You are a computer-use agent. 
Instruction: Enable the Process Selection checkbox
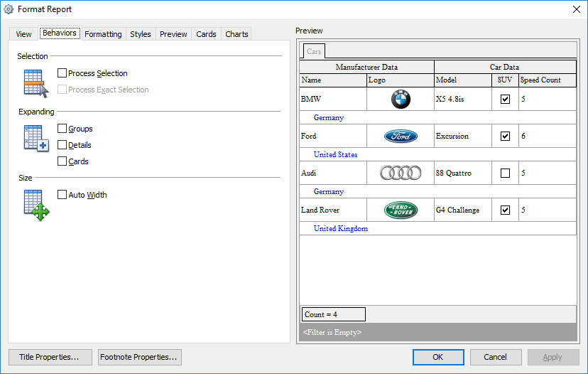coord(62,73)
